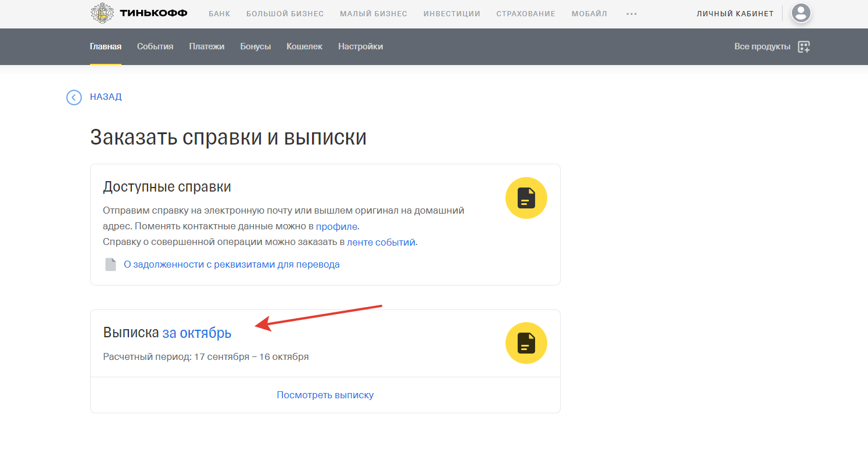Image resolution: width=868 pixels, height=465 pixels.
Task: Select Инвестиции in the top menu
Action: click(451, 14)
